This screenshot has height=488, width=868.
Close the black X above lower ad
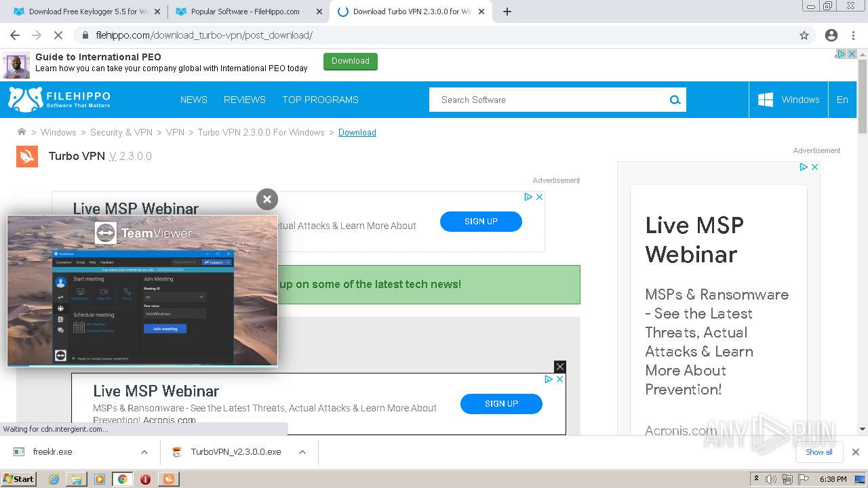(x=559, y=367)
